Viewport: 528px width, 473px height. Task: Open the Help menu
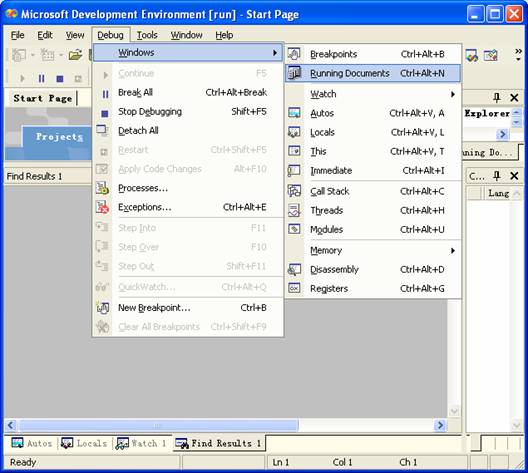pos(224,35)
